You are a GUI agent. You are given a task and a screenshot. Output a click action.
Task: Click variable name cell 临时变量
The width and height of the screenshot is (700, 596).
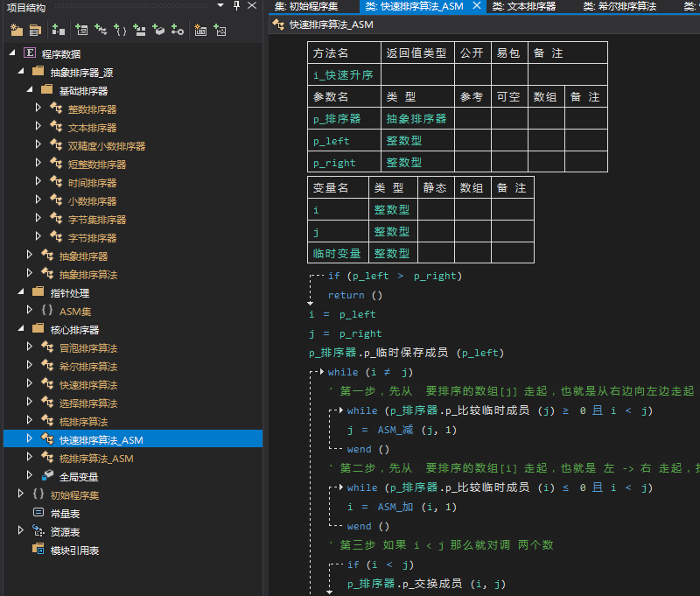click(x=338, y=254)
